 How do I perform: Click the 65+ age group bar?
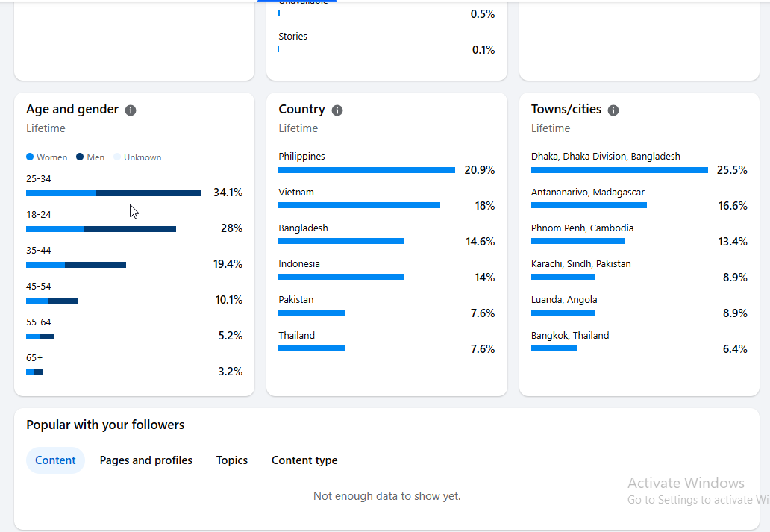click(34, 372)
